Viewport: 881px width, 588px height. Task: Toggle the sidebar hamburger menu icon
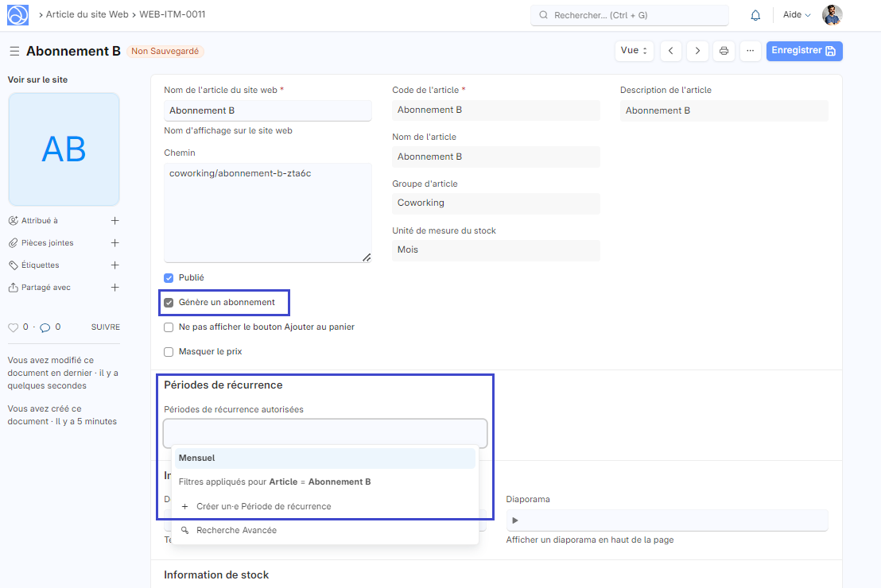[x=14, y=51]
